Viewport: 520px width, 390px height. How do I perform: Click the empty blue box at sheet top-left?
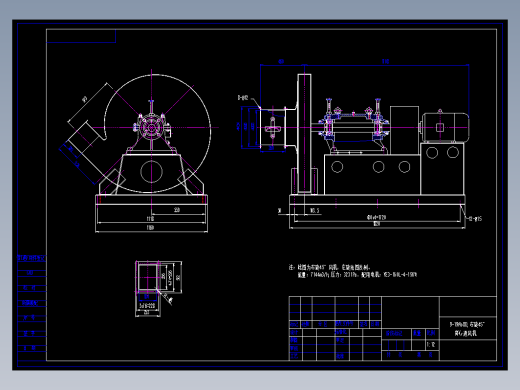tap(81, 36)
